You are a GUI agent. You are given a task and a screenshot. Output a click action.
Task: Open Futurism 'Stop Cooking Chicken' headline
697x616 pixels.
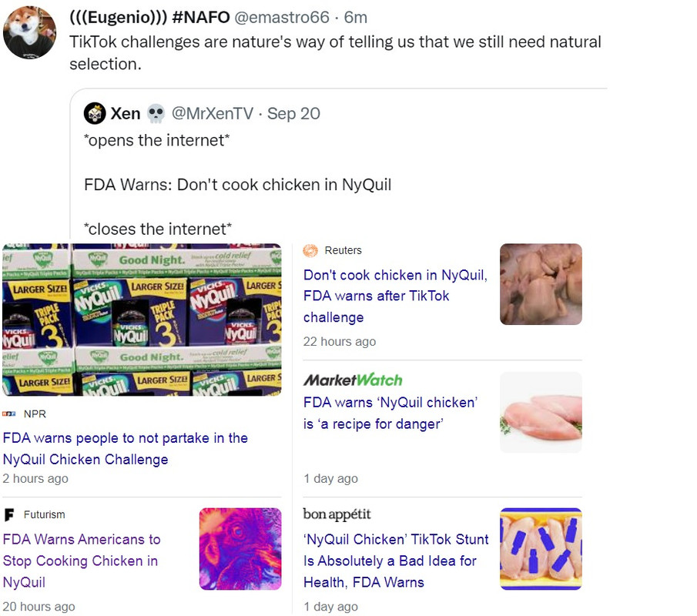82,561
